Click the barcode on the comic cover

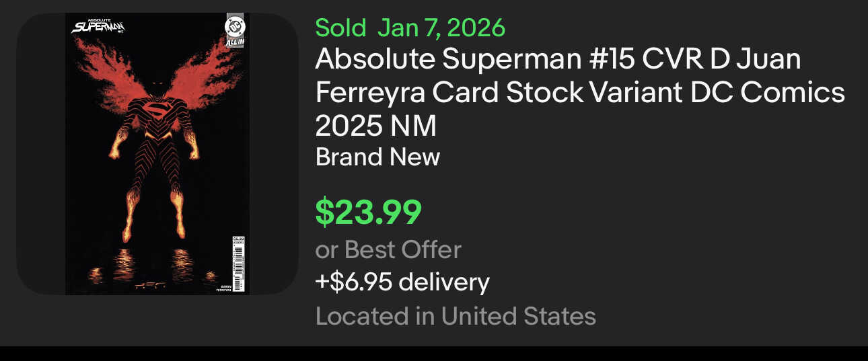click(x=237, y=257)
